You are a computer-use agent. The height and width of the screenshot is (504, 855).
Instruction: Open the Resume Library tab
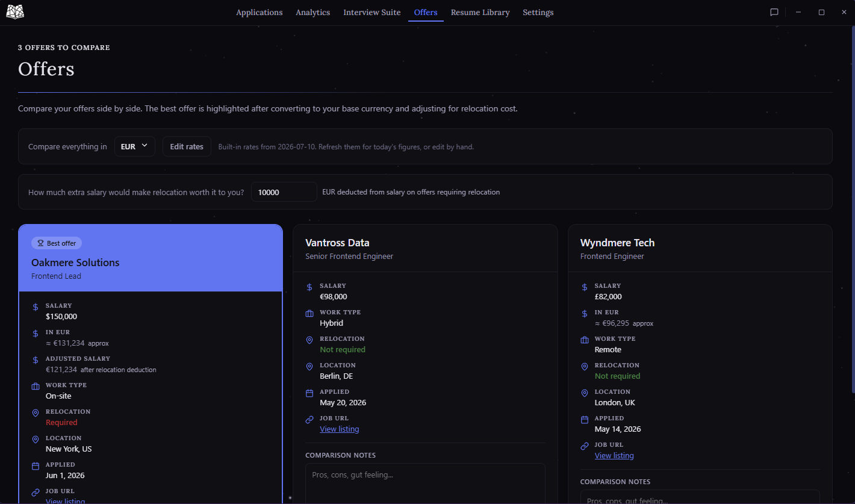pyautogui.click(x=480, y=12)
